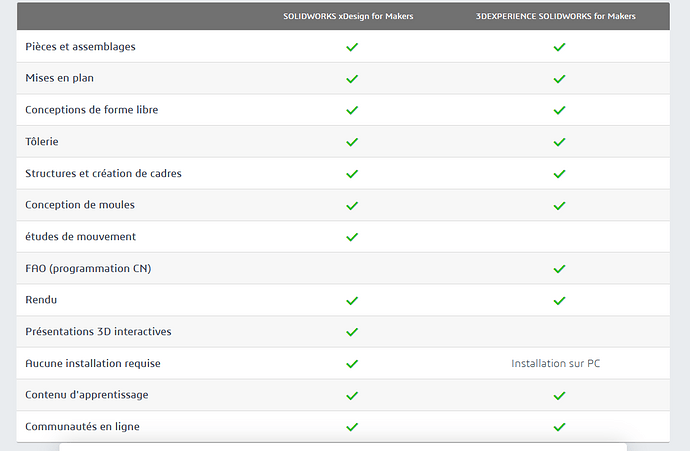Click the études de mouvement label
690x451 pixels.
click(x=81, y=236)
